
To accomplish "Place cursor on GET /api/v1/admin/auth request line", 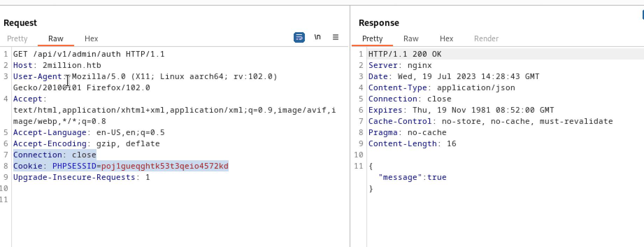I will tap(89, 54).
